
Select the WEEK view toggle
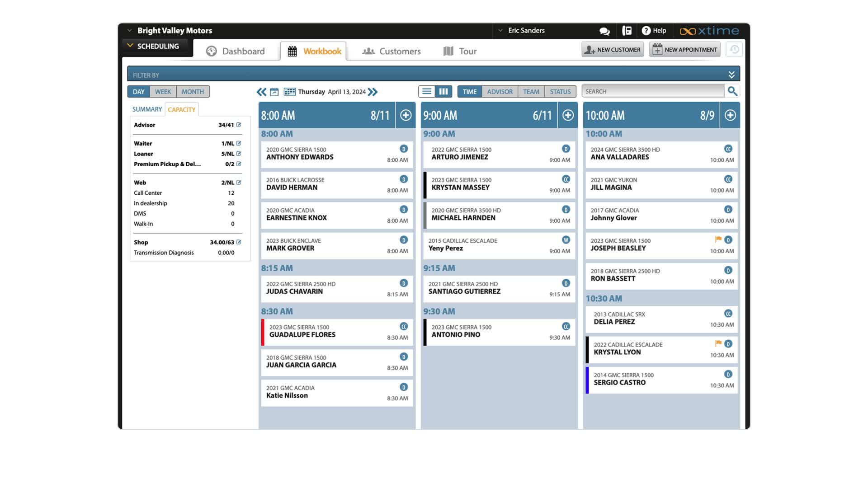coord(163,91)
